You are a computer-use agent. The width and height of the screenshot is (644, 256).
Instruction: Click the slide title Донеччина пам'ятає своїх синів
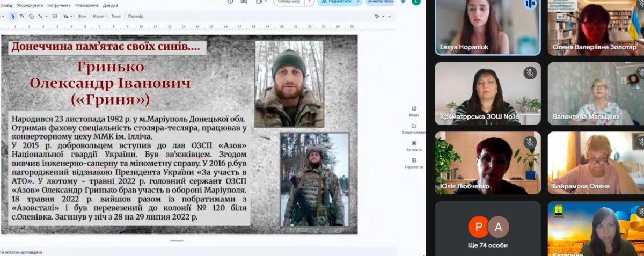click(x=105, y=47)
